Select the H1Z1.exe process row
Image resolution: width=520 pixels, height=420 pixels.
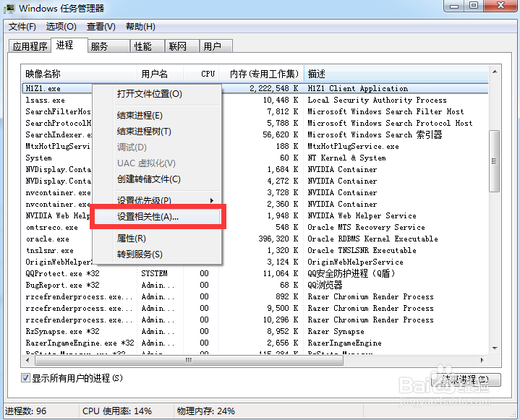(x=255, y=88)
